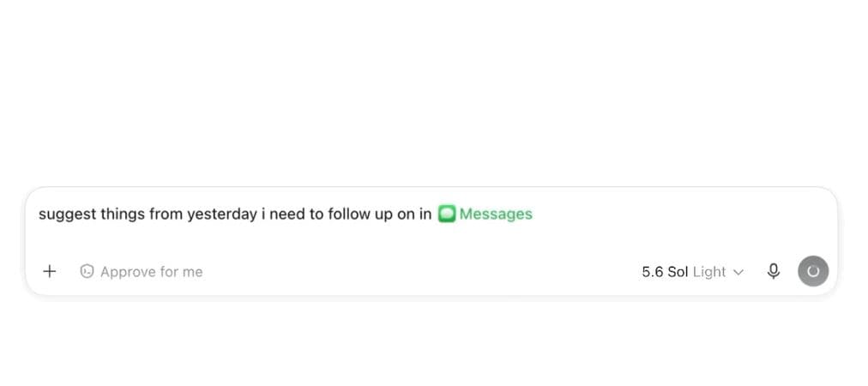868x386 pixels.
Task: Expand the chevron beside Light
Action: pos(738,272)
